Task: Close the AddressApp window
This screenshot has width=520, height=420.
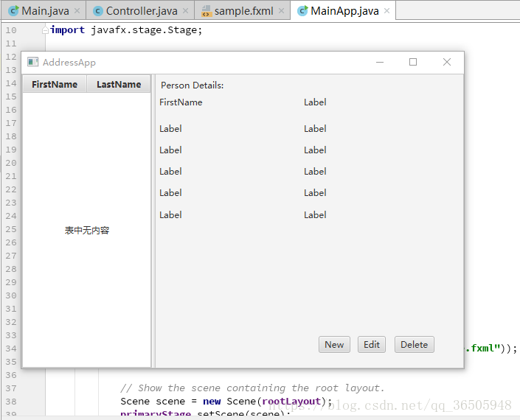Action: coord(447,62)
